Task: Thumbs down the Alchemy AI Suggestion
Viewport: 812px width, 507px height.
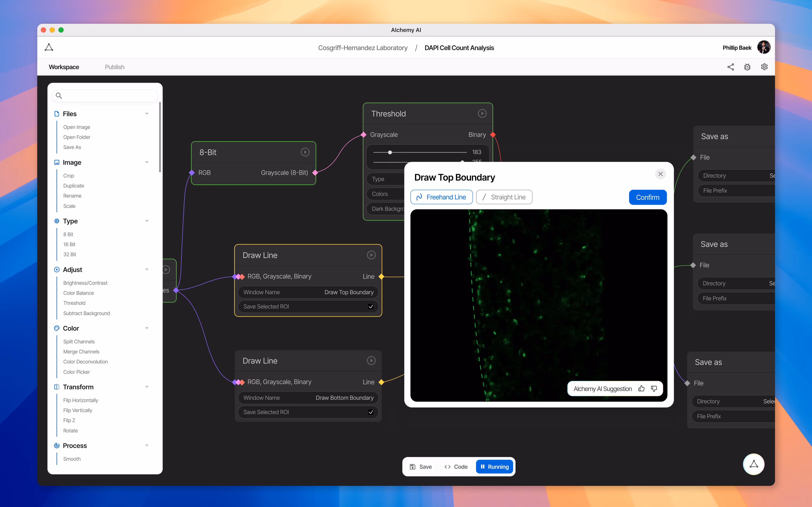Action: [654, 389]
